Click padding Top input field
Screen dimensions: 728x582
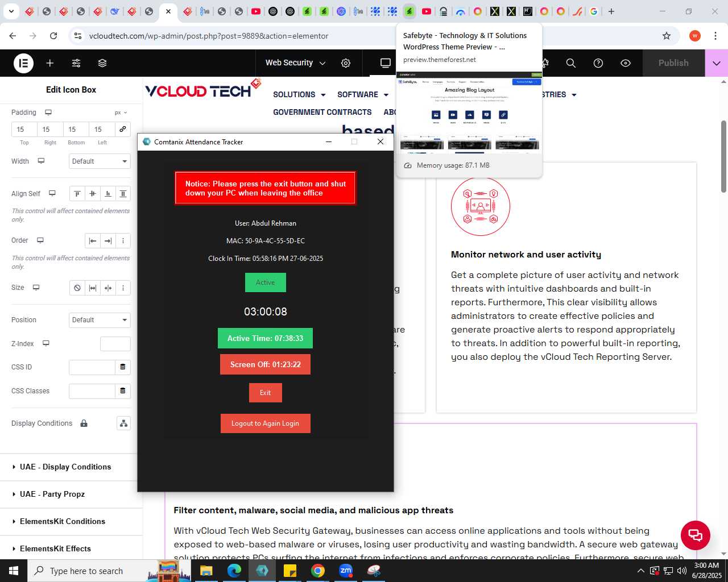tap(24, 130)
